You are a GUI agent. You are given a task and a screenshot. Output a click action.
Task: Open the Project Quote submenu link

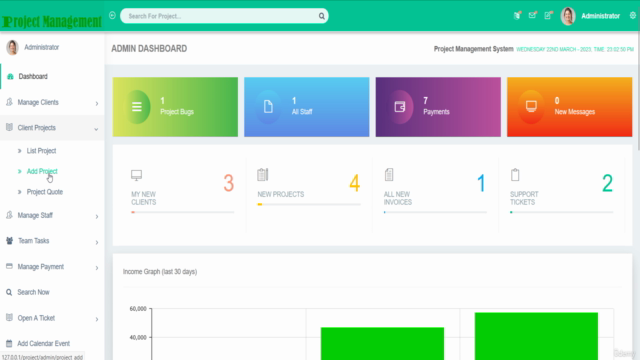(45, 192)
